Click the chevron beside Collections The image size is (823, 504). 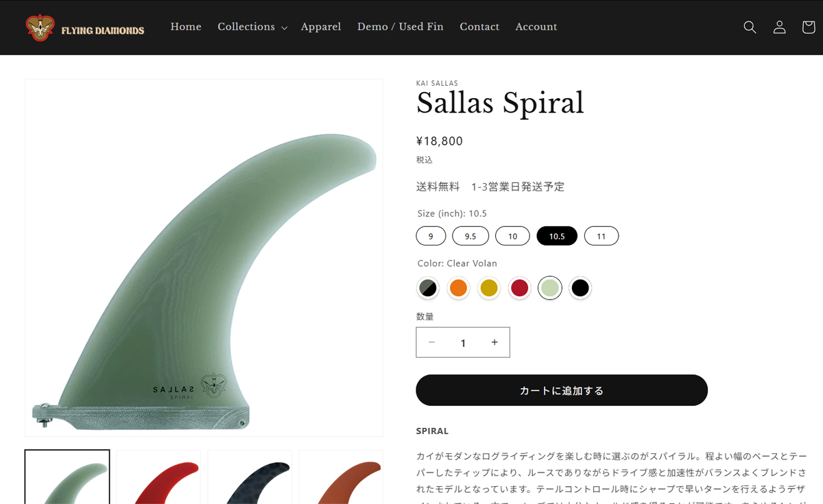pyautogui.click(x=284, y=28)
